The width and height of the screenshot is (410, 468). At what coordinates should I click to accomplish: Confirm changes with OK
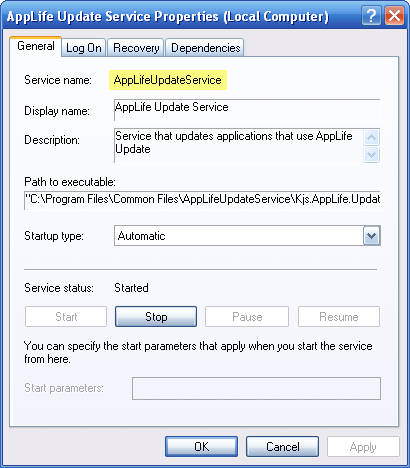coord(202,447)
